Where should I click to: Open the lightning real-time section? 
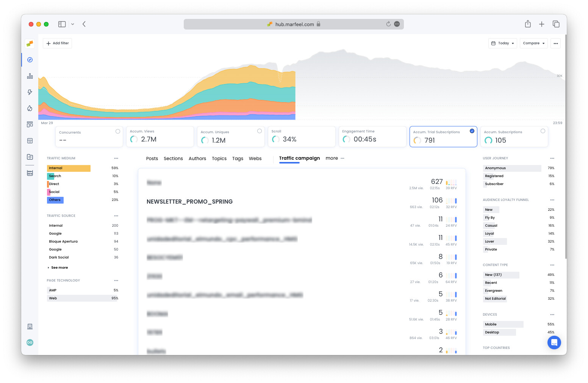(x=30, y=92)
